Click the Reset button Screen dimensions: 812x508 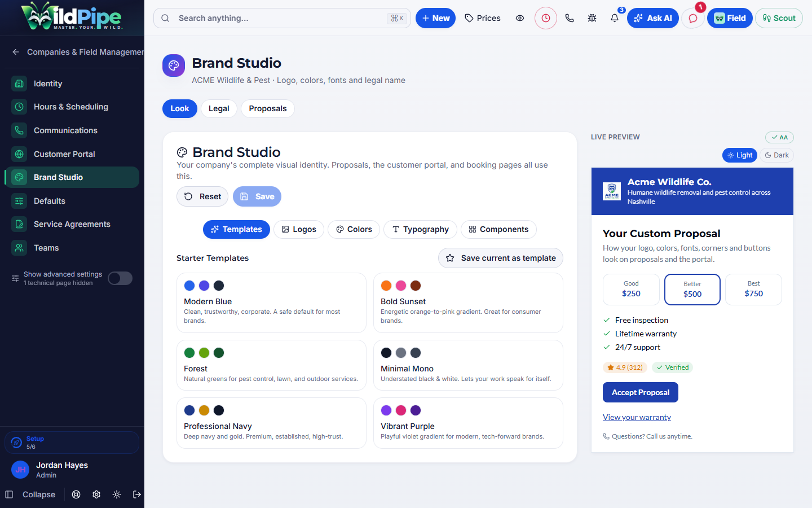[x=202, y=196]
